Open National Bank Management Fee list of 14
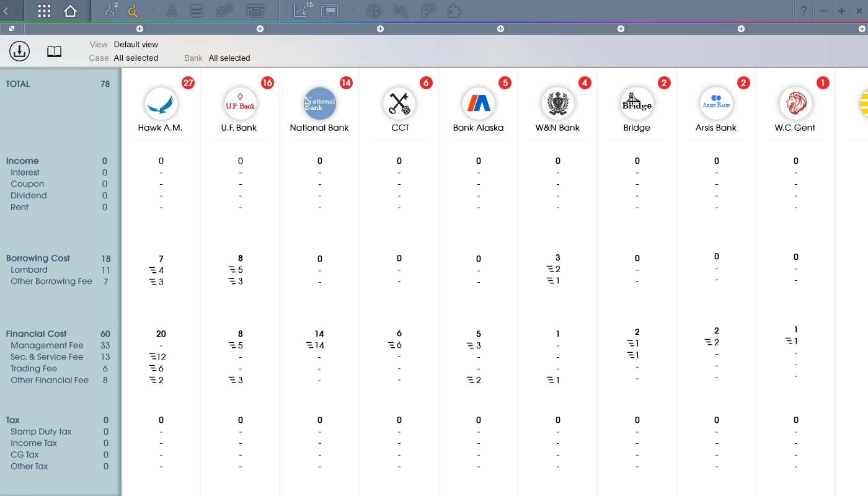This screenshot has height=496, width=868. 316,345
